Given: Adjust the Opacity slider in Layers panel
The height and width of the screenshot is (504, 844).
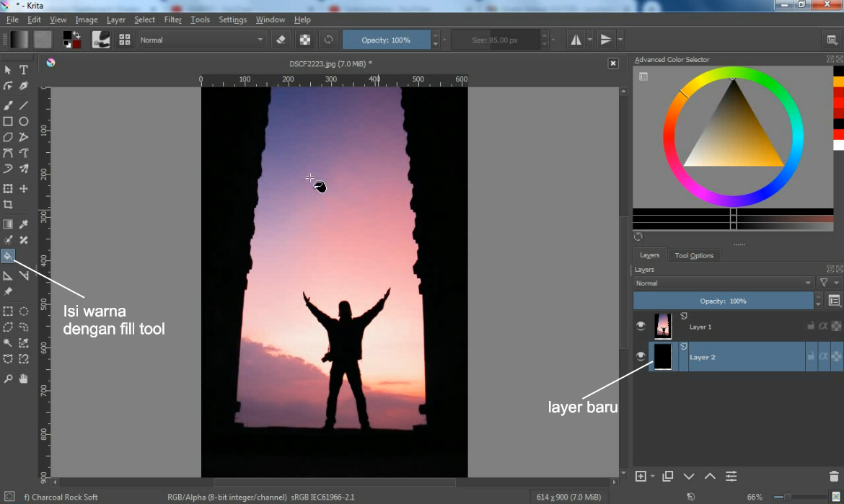Looking at the screenshot, I should coord(724,301).
